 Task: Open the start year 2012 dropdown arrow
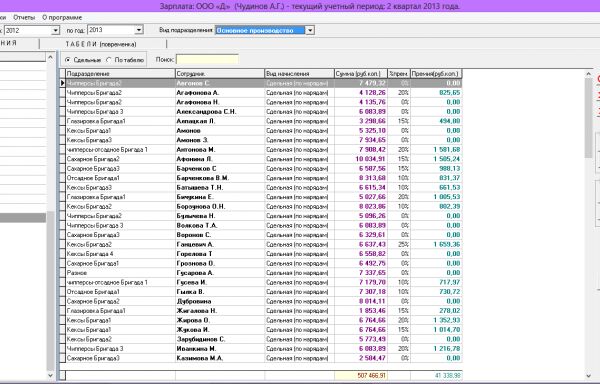point(55,30)
